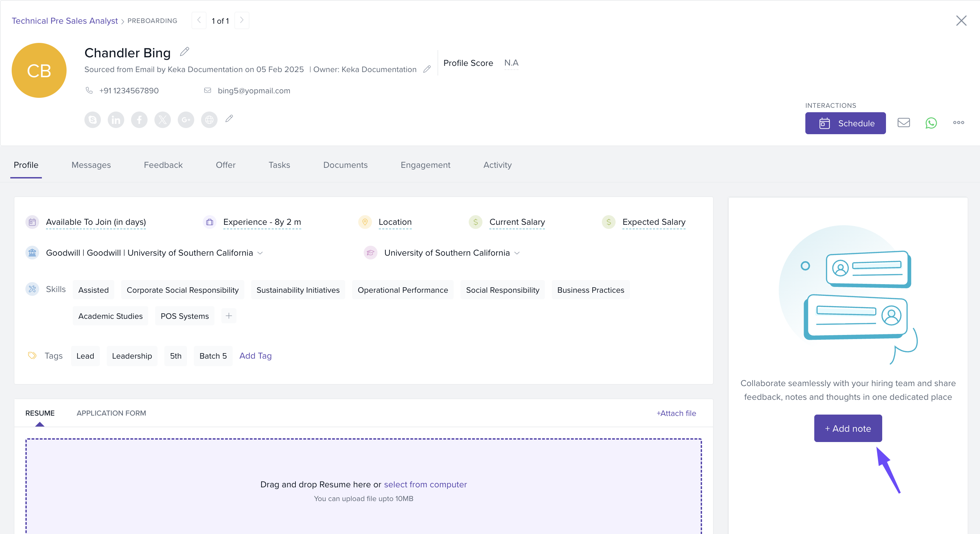This screenshot has height=534, width=980.
Task: Click the Add Tag link
Action: pyautogui.click(x=255, y=356)
